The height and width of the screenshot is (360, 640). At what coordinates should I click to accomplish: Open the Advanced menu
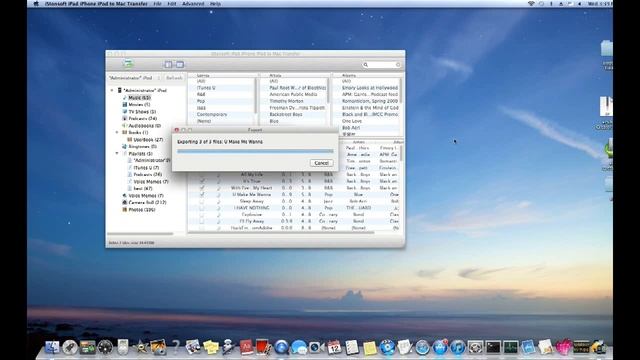193,4
